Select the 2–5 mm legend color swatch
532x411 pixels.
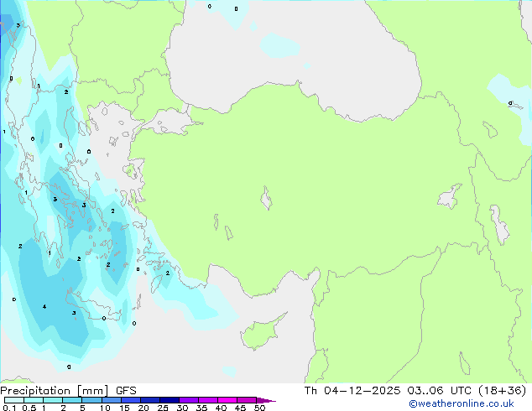click(72, 400)
